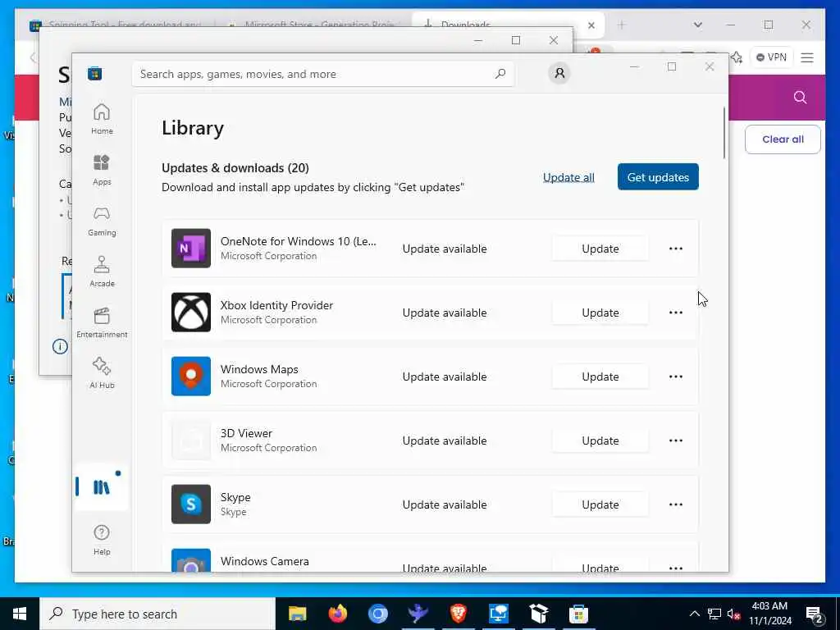Open AI Hub in Store sidebar

(x=102, y=373)
